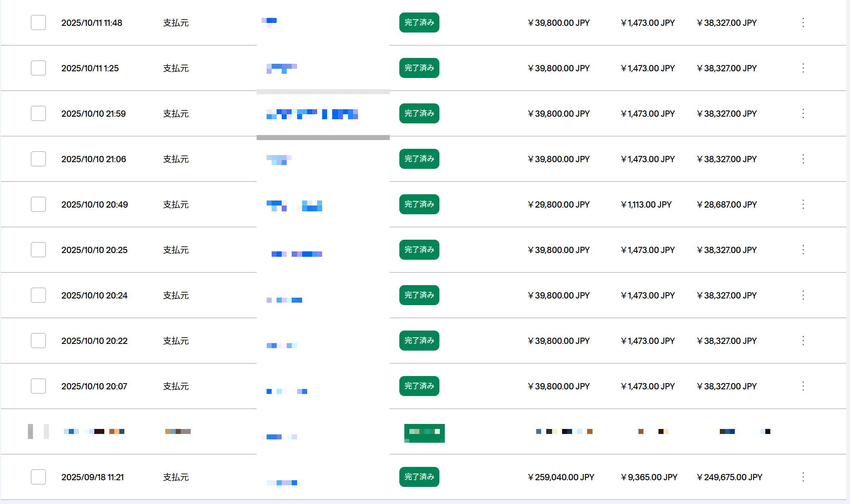Open the blurred payer name in 2025/10/10 21:59 row
This screenshot has width=850, height=504.
coord(312,114)
